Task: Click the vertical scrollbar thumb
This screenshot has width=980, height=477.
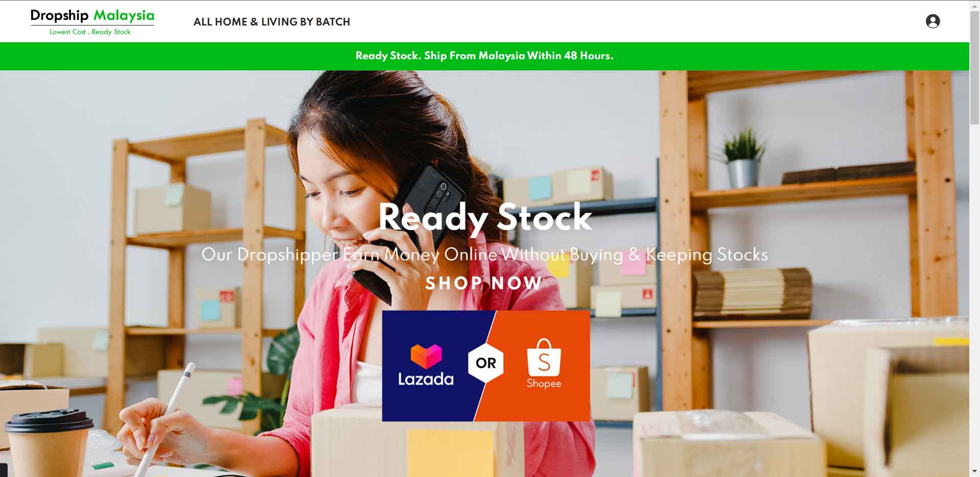Action: coord(974,66)
